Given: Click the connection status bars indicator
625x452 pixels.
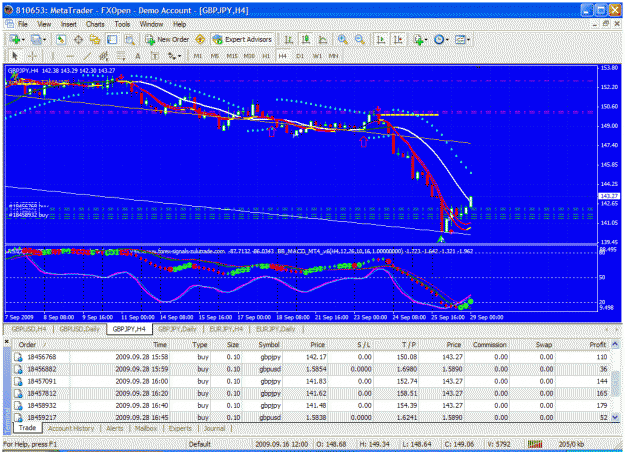Looking at the screenshot, I should click(535, 444).
